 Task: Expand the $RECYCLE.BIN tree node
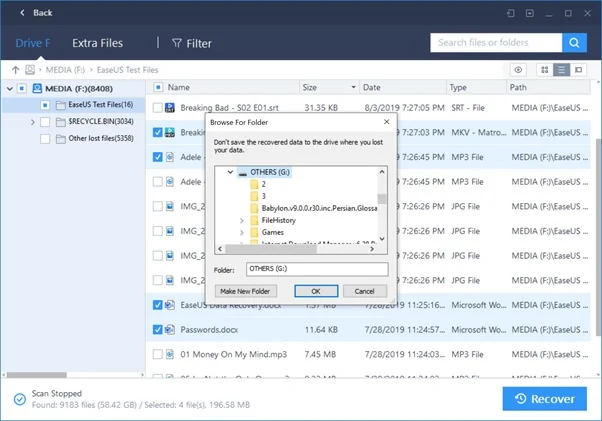point(33,122)
